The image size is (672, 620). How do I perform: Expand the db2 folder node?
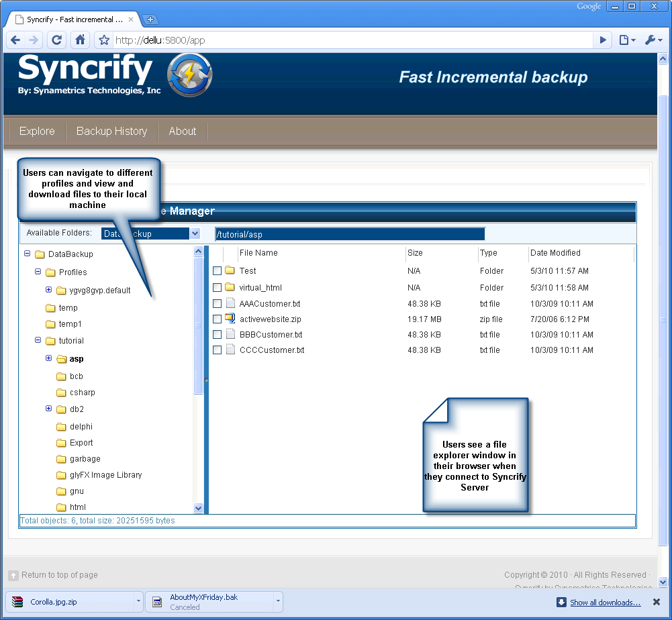point(48,409)
